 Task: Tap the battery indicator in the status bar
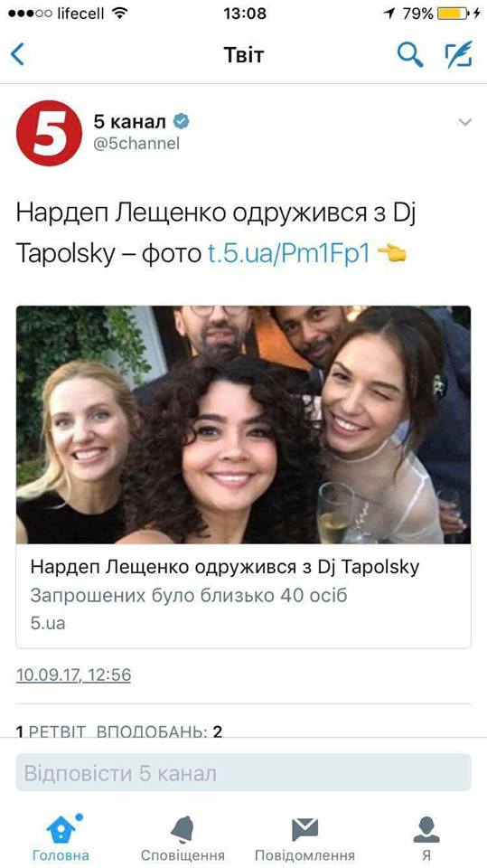[454, 14]
